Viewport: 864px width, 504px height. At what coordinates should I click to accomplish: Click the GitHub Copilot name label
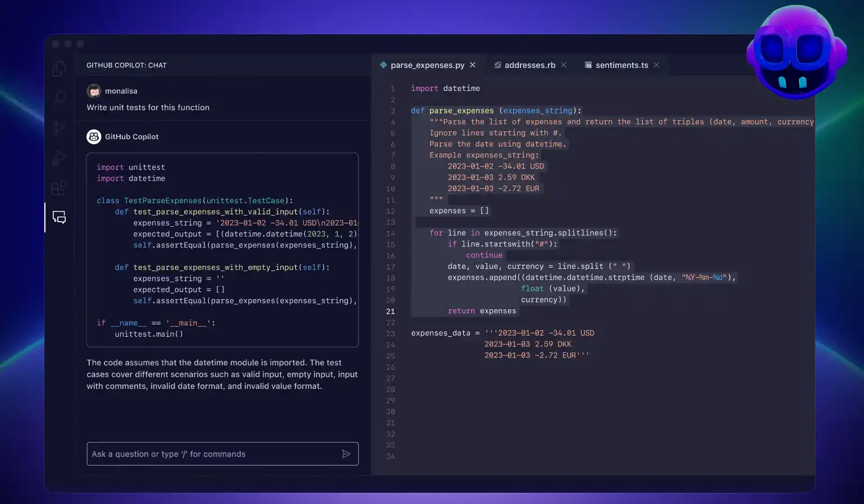(132, 136)
